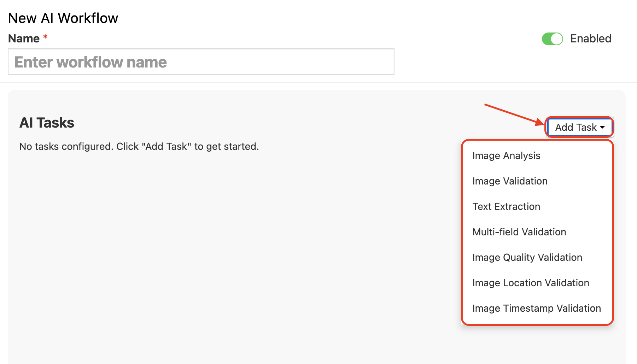The width and height of the screenshot is (637, 364).
Task: Choose Image Location Validation from the menu
Action: pos(531,283)
